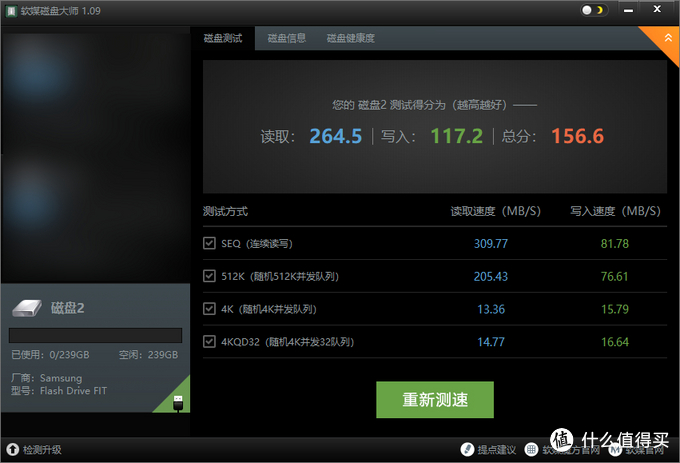
Task: Click the 读取速度 (MB/S) column header
Action: click(x=496, y=211)
